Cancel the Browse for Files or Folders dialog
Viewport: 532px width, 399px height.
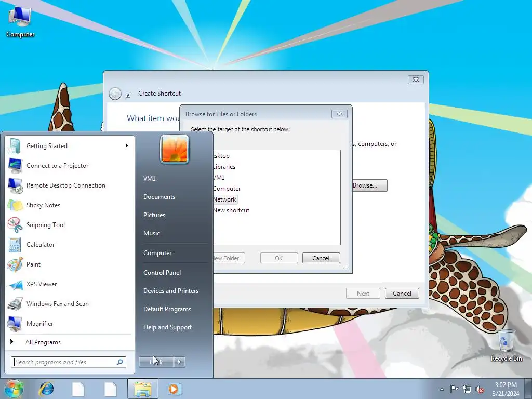coord(321,258)
